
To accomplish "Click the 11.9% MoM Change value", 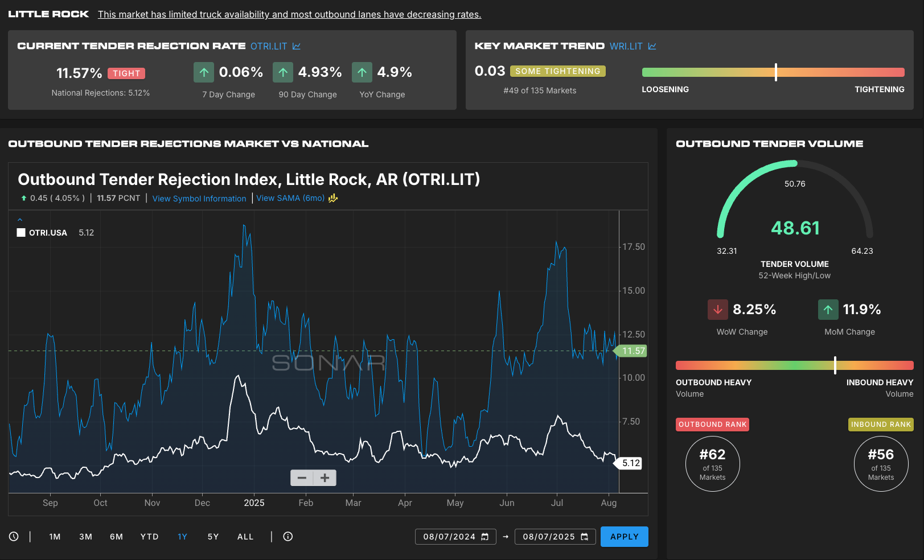I will 862,310.
